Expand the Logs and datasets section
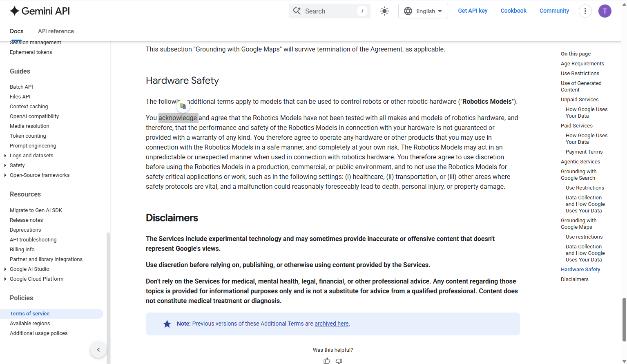Image resolution: width=627 pixels, height=364 pixels. 5,156
